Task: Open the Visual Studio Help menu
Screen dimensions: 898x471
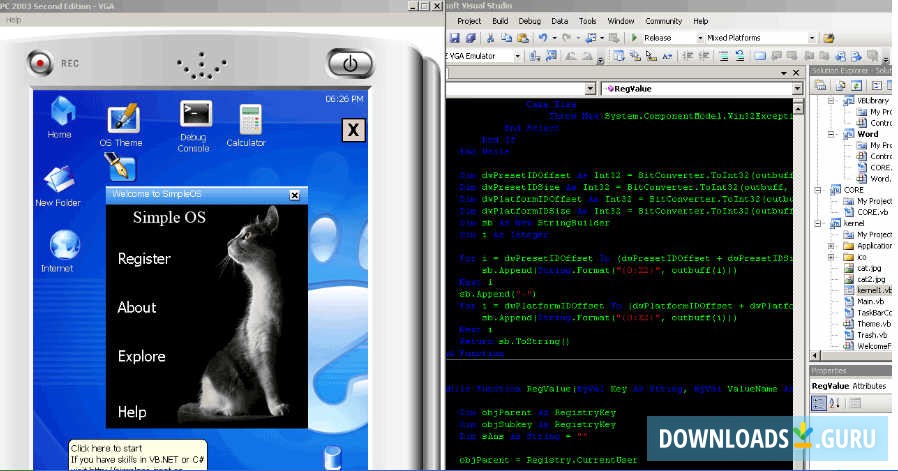Action: 700,21
